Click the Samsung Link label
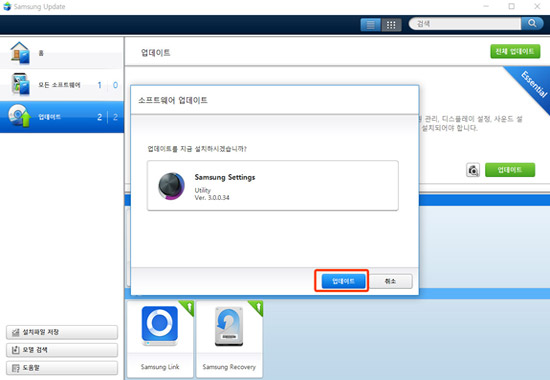550x380 pixels. (160, 367)
